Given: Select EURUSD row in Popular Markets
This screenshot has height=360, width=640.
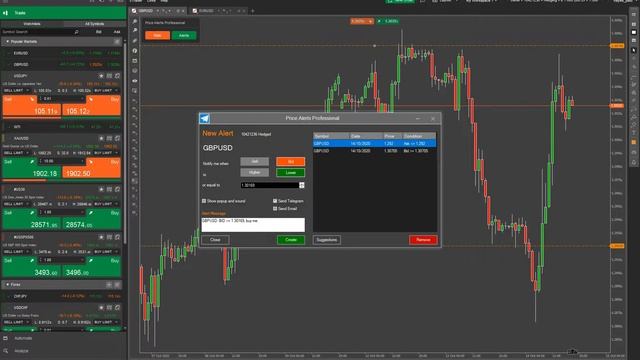Looking at the screenshot, I should tap(62, 53).
